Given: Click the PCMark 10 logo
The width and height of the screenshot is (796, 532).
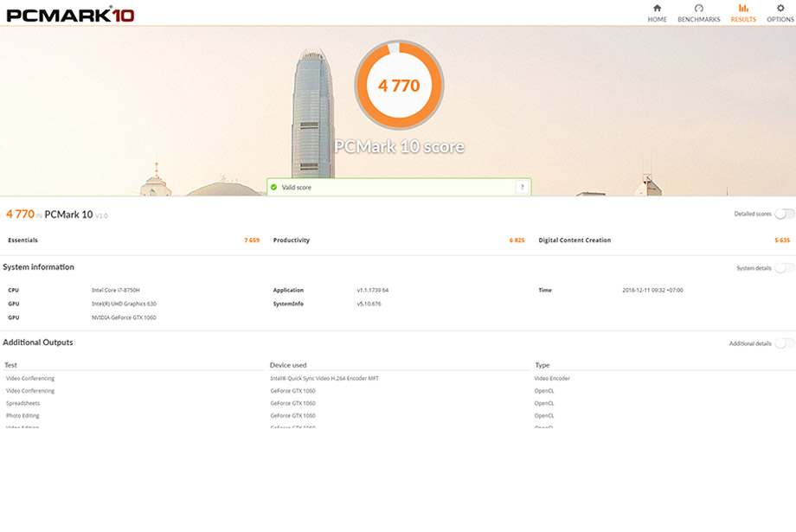Looking at the screenshot, I should 70,14.
